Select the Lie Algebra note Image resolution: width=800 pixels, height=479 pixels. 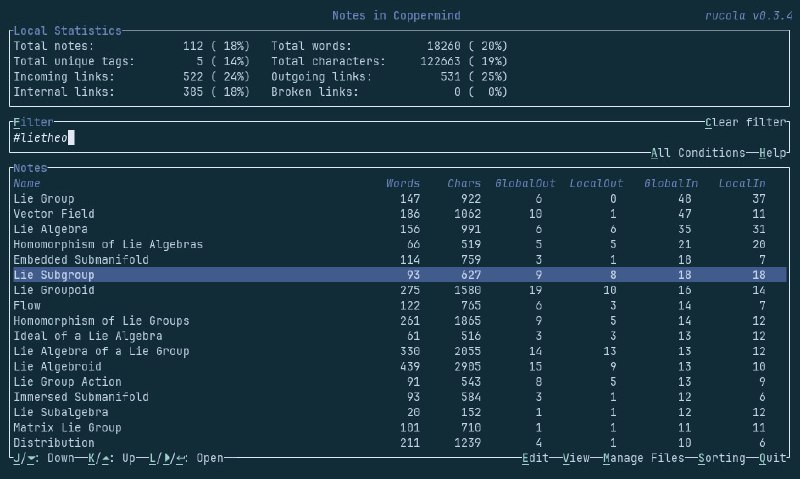399,230
